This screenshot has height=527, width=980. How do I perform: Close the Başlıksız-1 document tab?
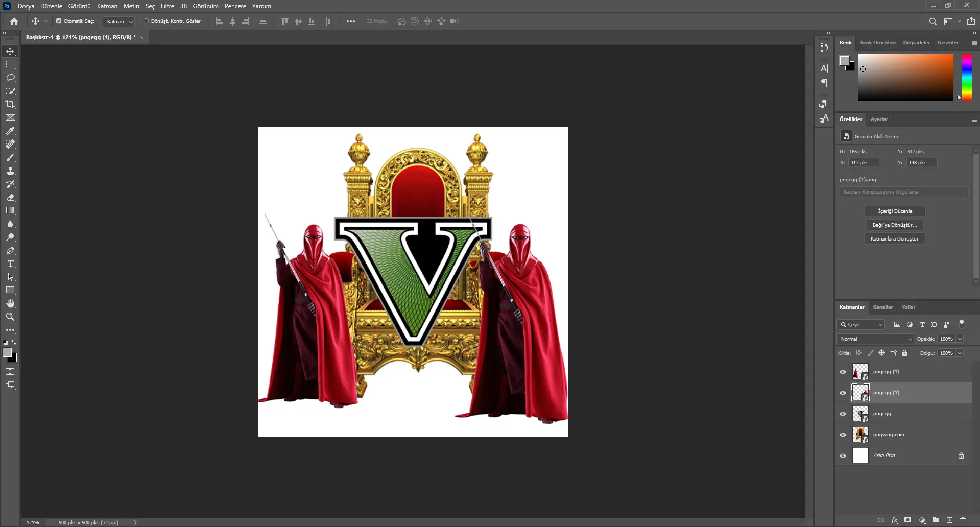[x=141, y=37]
